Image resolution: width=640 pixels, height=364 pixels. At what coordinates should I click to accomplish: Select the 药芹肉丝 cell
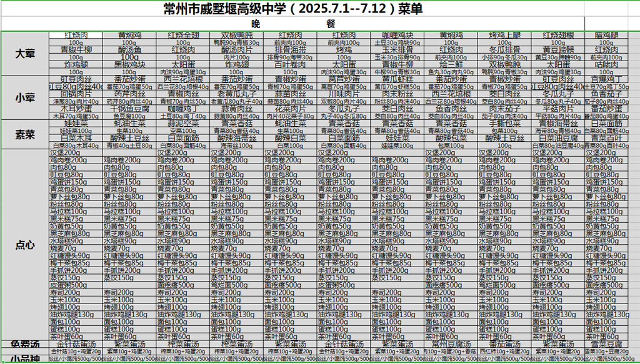tap(129, 94)
